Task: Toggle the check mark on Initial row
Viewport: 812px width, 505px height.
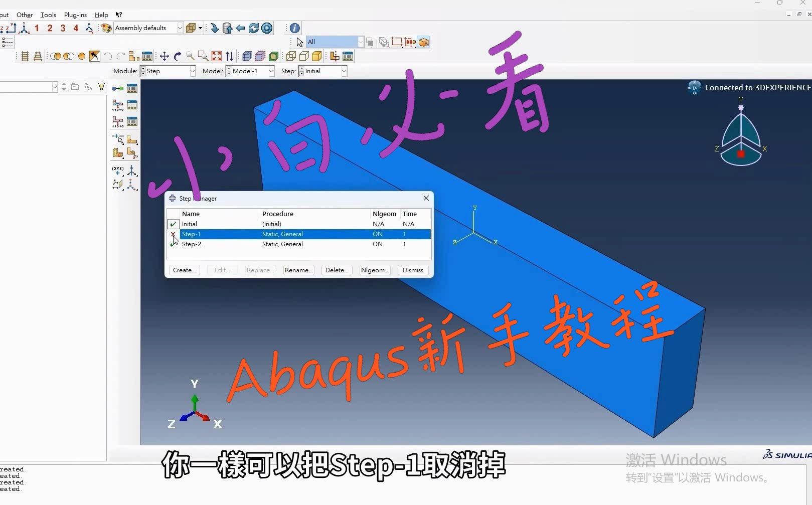Action: coord(173,224)
